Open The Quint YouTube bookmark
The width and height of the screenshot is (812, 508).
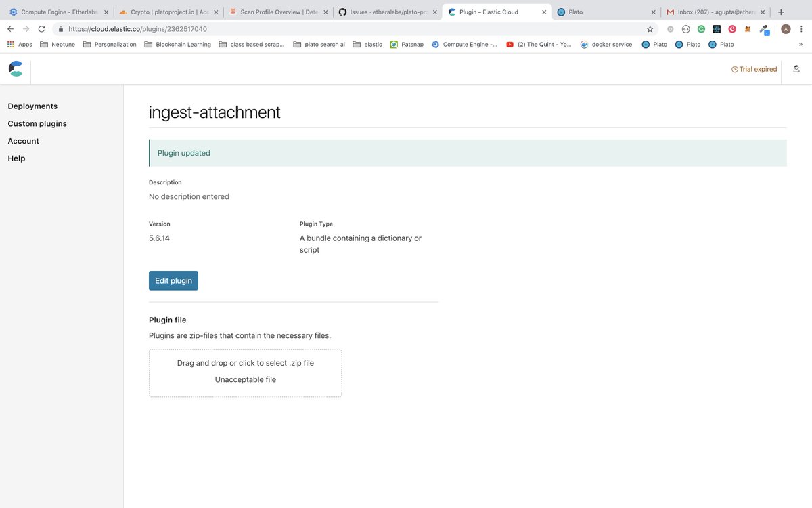539,44
